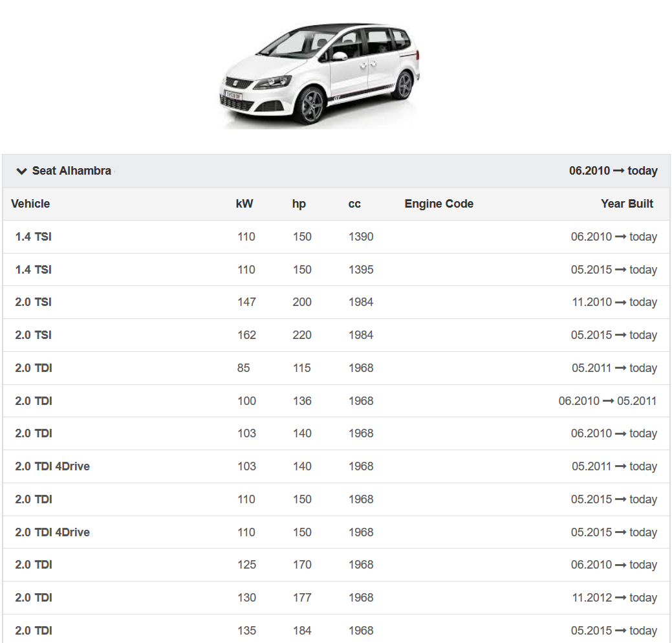Screen dimensions: 672x643
Task: Select the 1.4 TSI row with 1390 cc
Action: pyautogui.click(x=336, y=237)
